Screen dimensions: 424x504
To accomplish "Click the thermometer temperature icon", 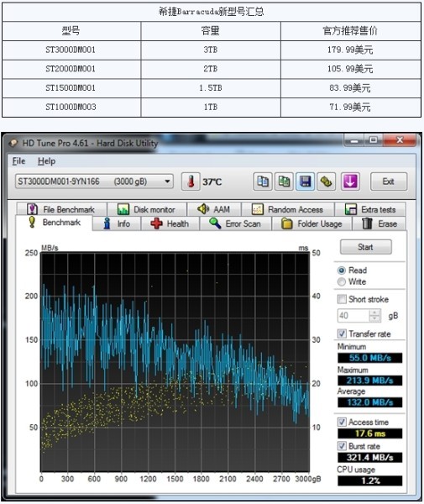I will point(191,181).
